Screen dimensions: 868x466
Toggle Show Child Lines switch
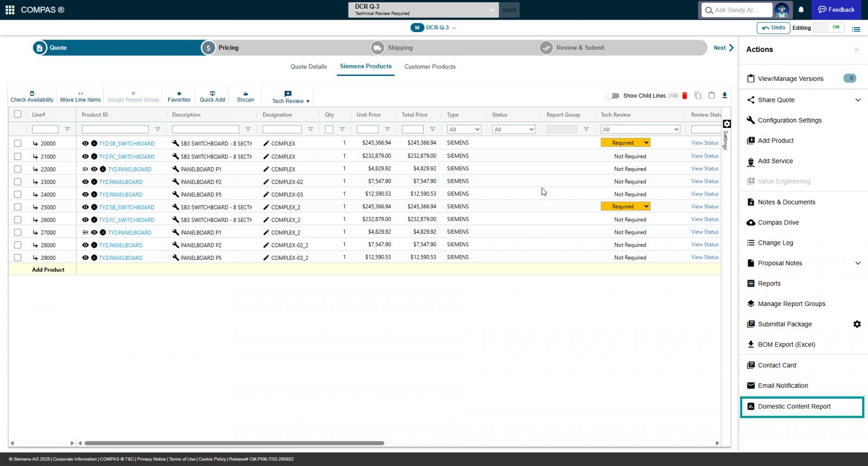point(612,95)
